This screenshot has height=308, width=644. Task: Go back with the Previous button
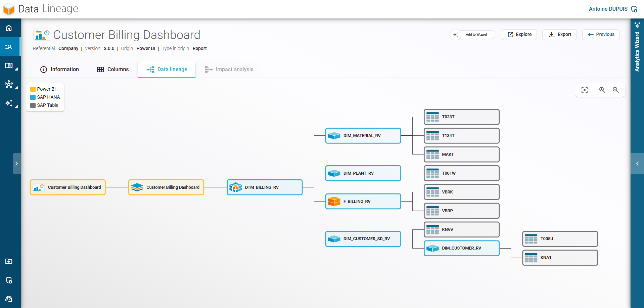(x=601, y=35)
